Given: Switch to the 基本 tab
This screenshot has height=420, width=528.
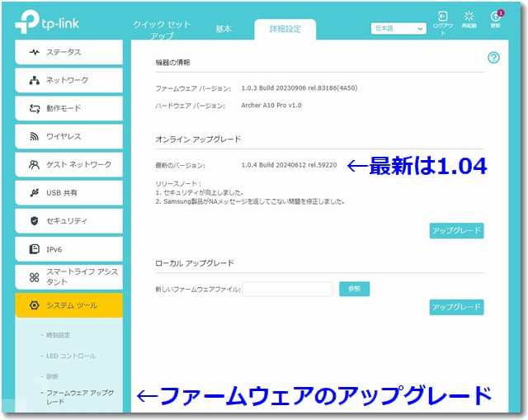Looking at the screenshot, I should click(224, 29).
